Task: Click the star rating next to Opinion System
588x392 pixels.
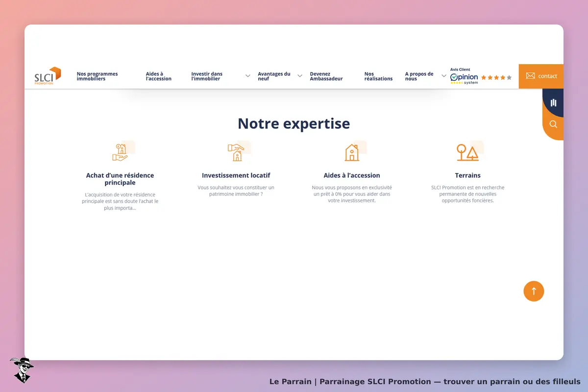Action: point(496,77)
